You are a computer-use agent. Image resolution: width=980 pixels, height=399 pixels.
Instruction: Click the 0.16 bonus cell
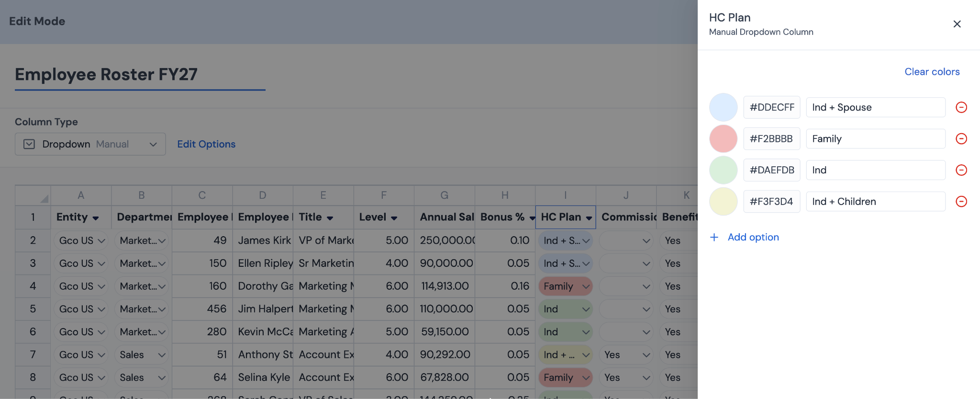click(x=505, y=286)
